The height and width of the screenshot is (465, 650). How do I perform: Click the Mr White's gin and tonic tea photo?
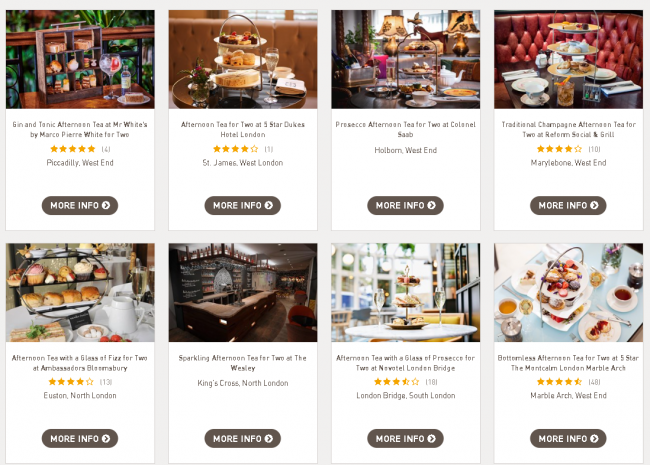(80, 59)
